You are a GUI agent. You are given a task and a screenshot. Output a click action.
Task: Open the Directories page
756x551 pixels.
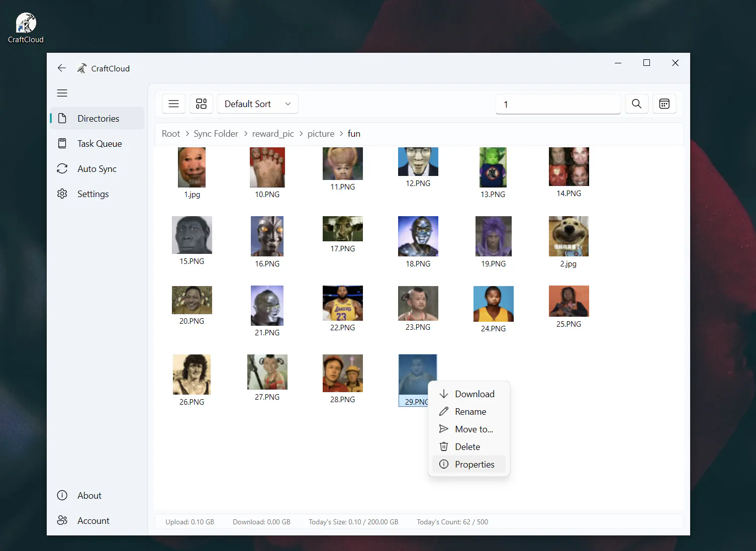pyautogui.click(x=97, y=119)
